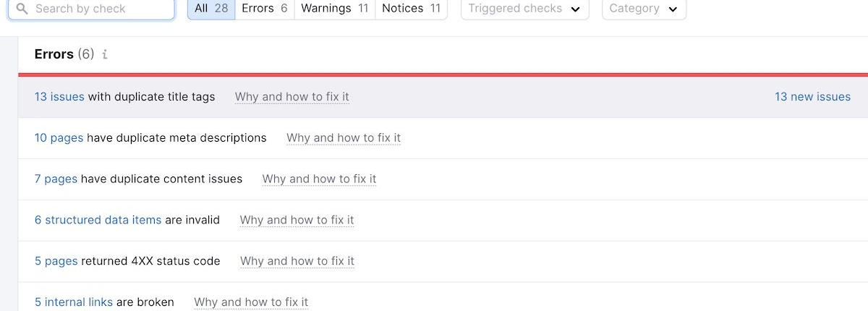Click the search magnifier icon
Viewport: 868px width, 311px height.
coord(22,9)
